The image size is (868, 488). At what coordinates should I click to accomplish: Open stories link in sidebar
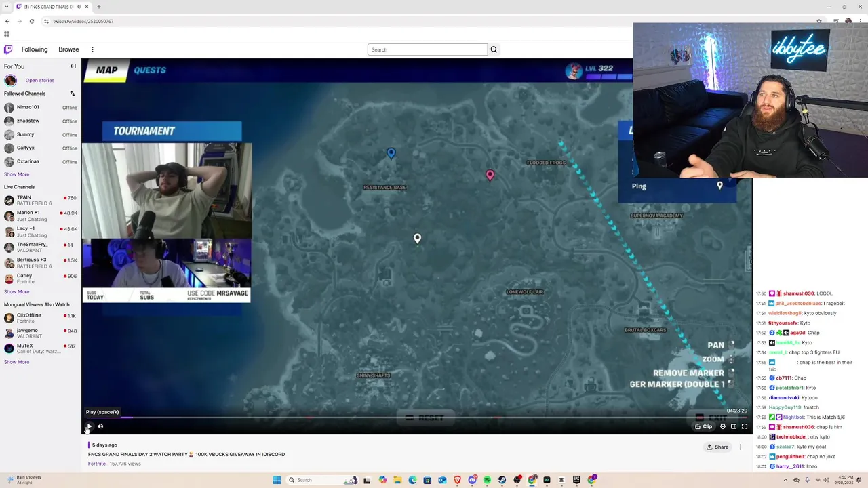[40, 80]
